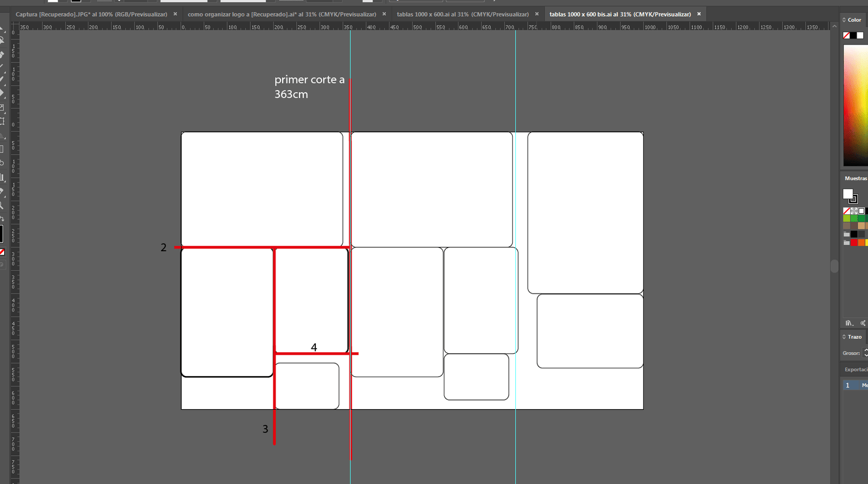
Task: Switch to 'tablas 1000 x 600.ai' tab
Action: click(462, 14)
